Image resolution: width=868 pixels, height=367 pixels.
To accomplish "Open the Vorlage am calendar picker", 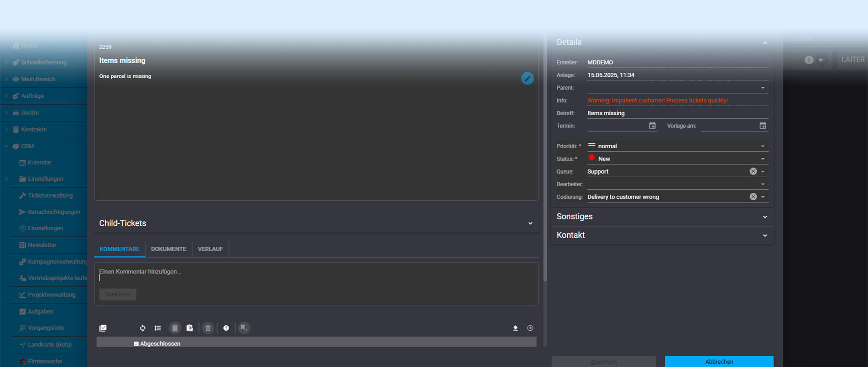I will [763, 126].
